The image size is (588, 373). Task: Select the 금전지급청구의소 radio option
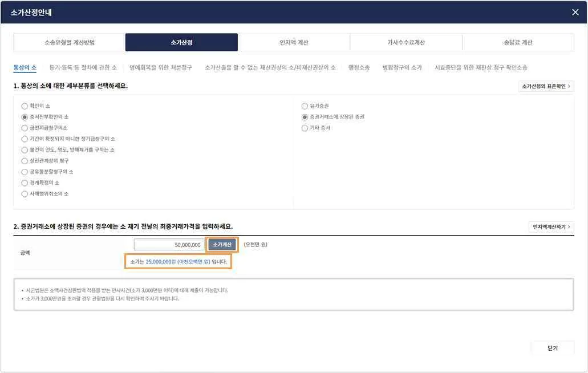(25, 128)
